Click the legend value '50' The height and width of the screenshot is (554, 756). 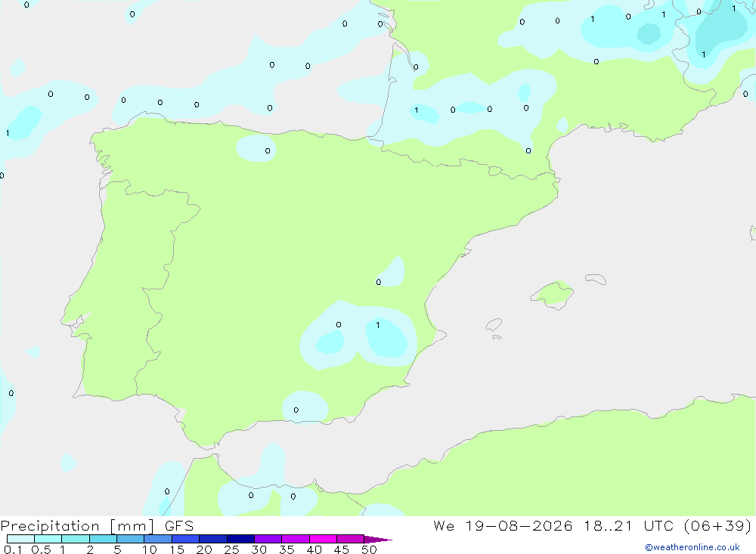[369, 549]
